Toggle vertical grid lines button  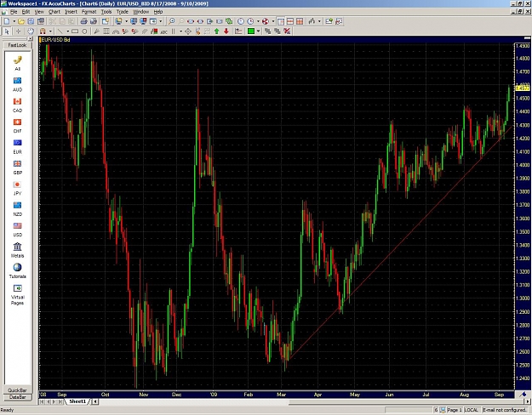click(x=300, y=21)
